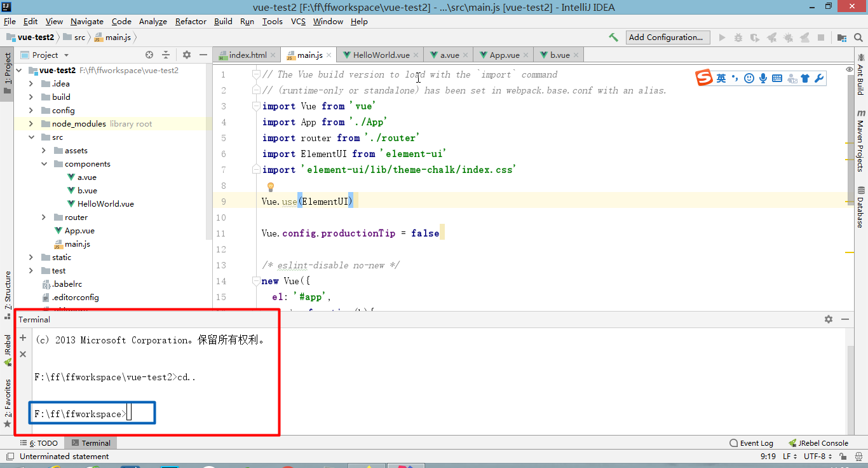Image resolution: width=868 pixels, height=468 pixels.
Task: Click the locate-in-project target icon
Action: [x=149, y=55]
